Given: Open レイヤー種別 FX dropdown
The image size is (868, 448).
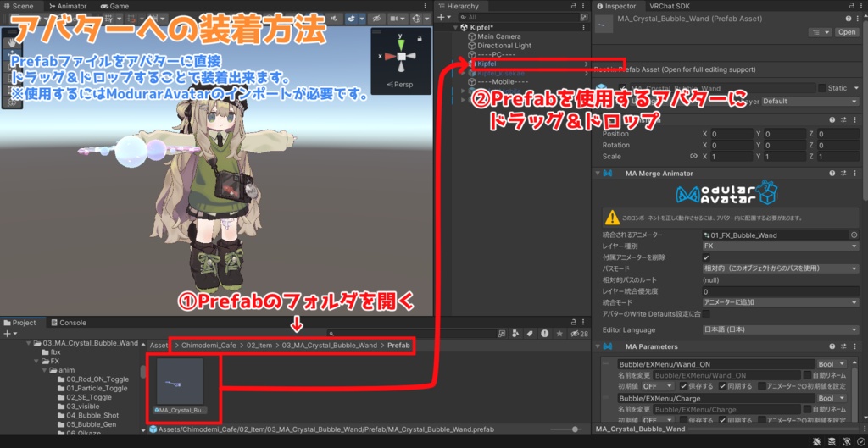Looking at the screenshot, I should click(x=780, y=246).
